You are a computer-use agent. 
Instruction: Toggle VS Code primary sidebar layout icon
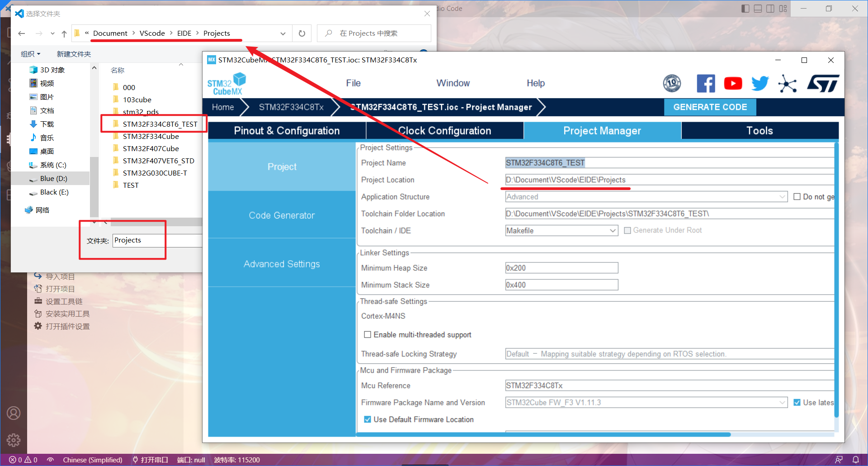pyautogui.click(x=745, y=9)
